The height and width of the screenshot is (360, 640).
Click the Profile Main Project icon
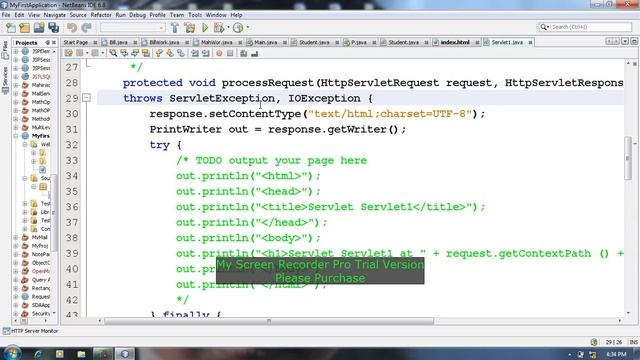point(238,28)
